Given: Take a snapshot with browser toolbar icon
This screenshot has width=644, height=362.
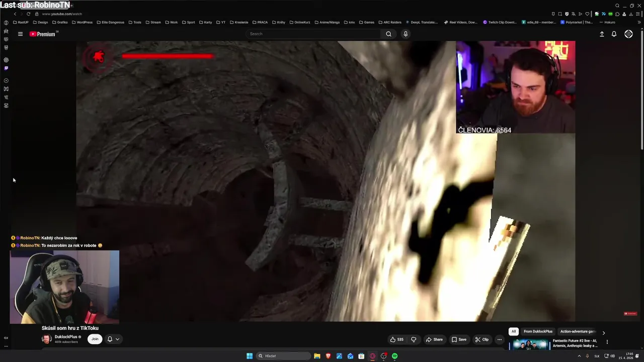Looking at the screenshot, I should 560,14.
